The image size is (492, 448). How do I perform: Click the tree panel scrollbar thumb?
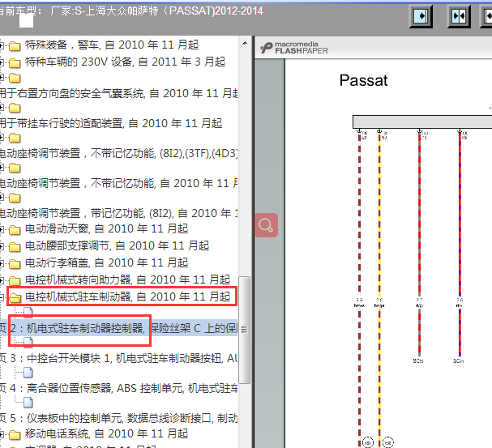(245, 330)
